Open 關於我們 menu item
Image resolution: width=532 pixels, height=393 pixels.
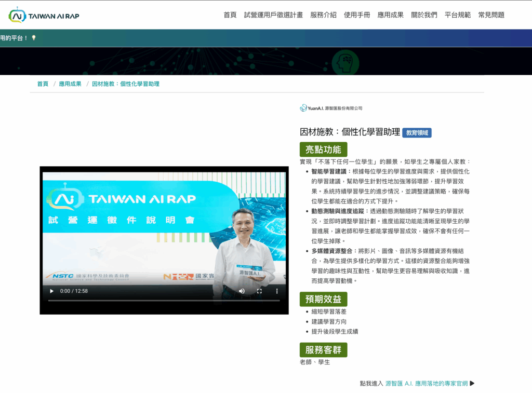424,15
